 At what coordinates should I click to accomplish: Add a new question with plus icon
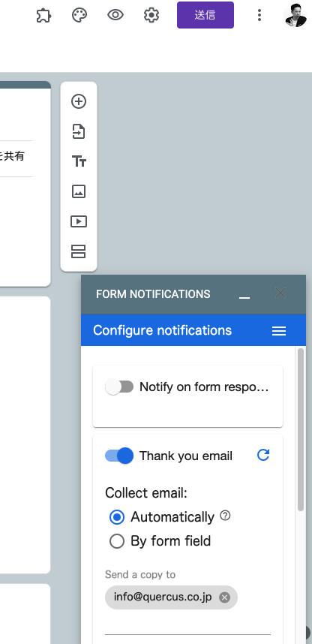pyautogui.click(x=79, y=101)
